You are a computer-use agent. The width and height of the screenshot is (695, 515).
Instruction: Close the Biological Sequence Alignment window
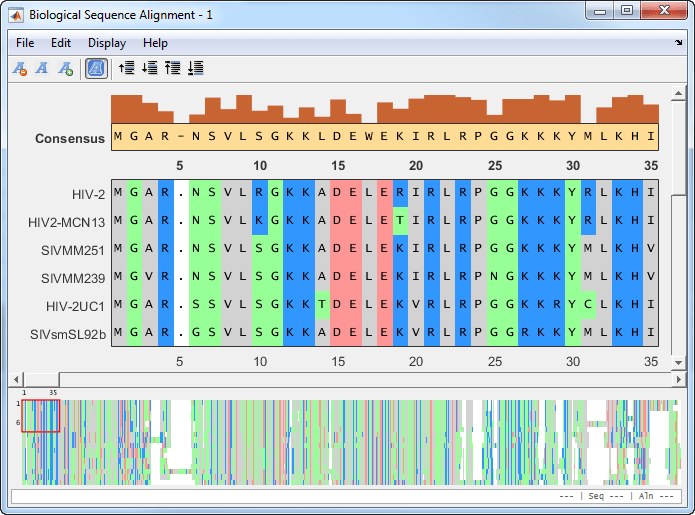point(664,11)
